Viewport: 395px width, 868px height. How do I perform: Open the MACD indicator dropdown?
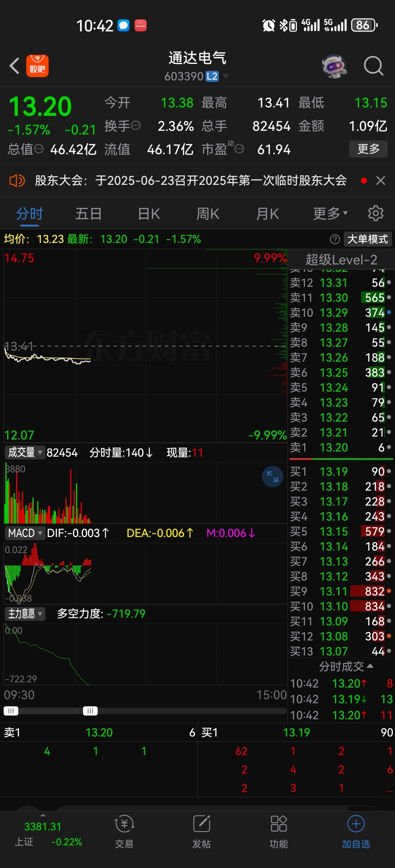tap(25, 533)
